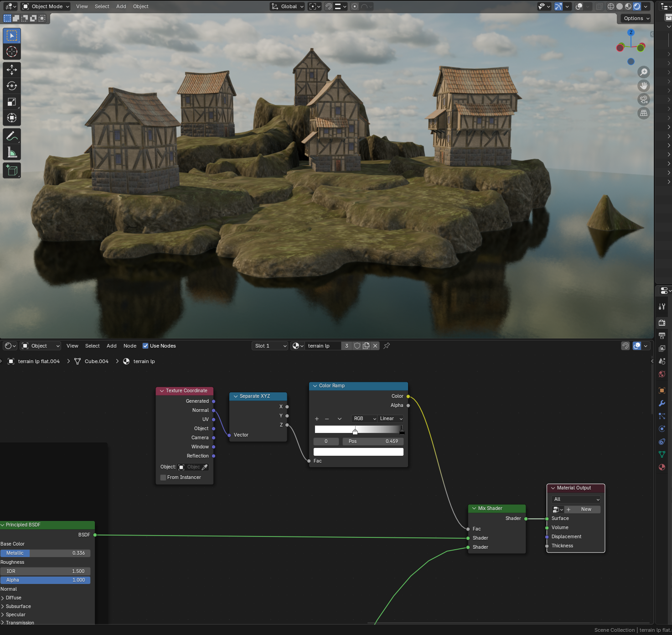
Task: Open the Options dropdown in viewport
Action: [x=636, y=18]
